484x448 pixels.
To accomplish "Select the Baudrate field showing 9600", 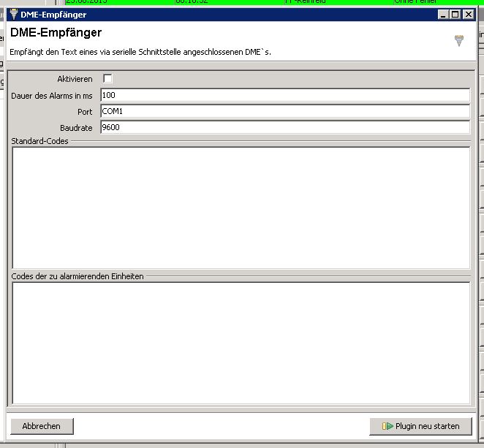I will pyautogui.click(x=284, y=127).
